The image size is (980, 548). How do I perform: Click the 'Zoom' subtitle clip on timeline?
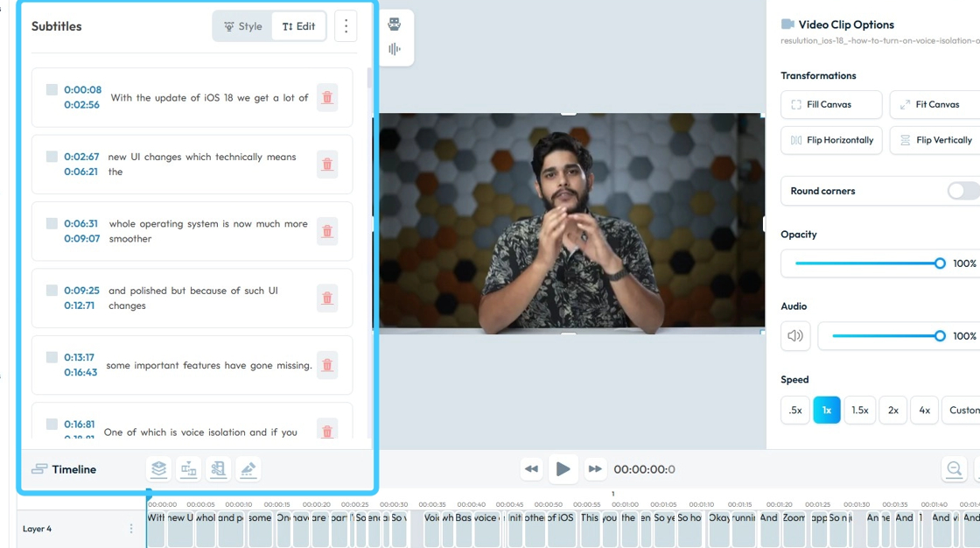pos(794,529)
